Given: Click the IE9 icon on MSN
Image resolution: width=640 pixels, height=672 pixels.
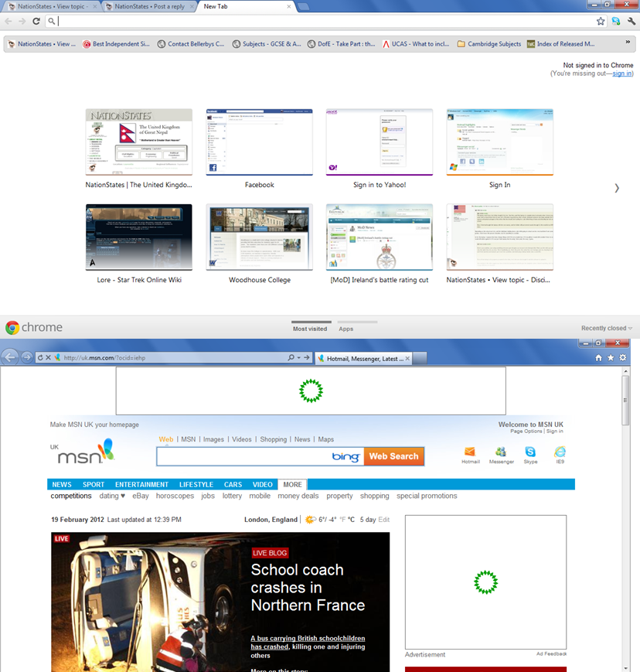Looking at the screenshot, I should click(x=560, y=455).
